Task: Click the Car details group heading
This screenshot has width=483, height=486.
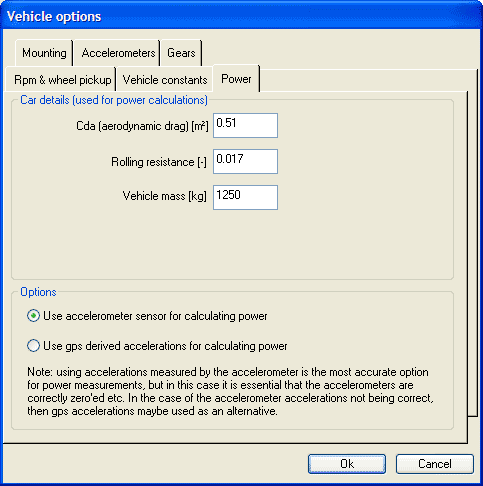Action: click(x=114, y=100)
